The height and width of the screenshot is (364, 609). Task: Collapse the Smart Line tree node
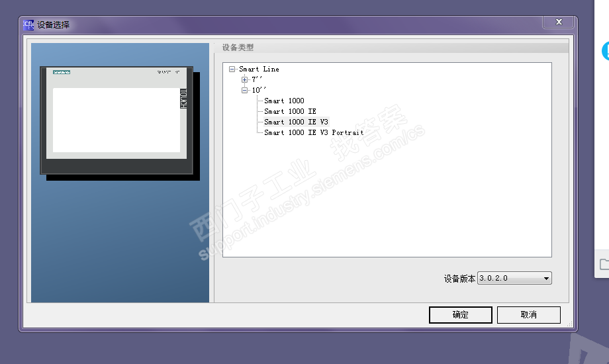pos(232,69)
